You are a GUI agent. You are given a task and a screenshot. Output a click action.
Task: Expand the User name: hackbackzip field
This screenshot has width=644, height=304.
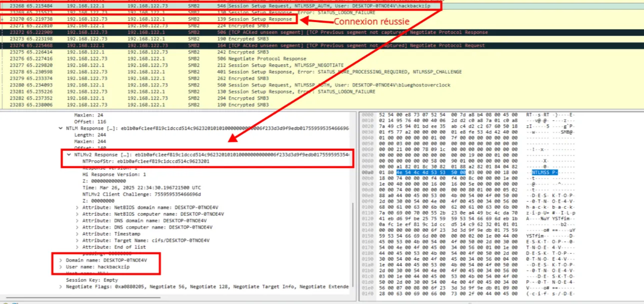click(60, 267)
